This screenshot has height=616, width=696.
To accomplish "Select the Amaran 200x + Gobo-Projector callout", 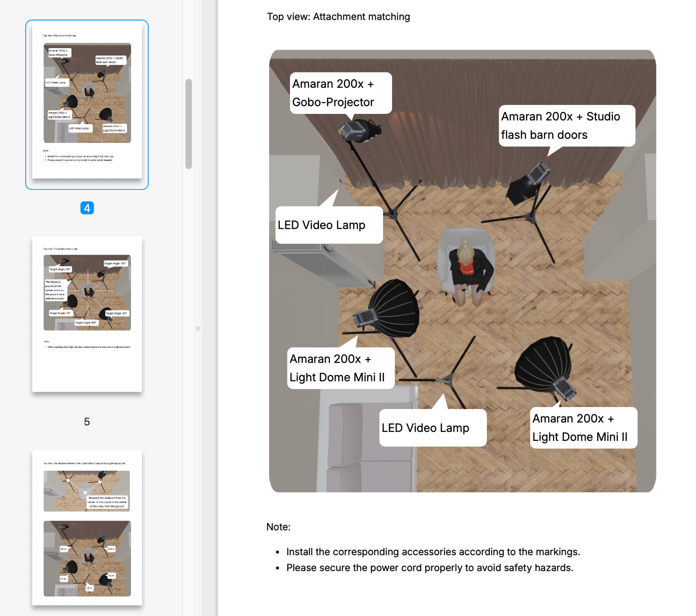I will click(340, 93).
